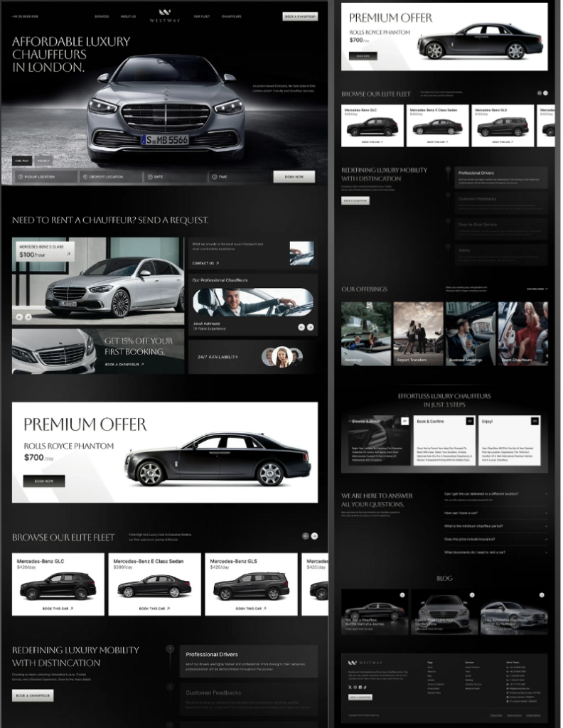
Task: Click the Westway logo in footer
Action: 365,663
